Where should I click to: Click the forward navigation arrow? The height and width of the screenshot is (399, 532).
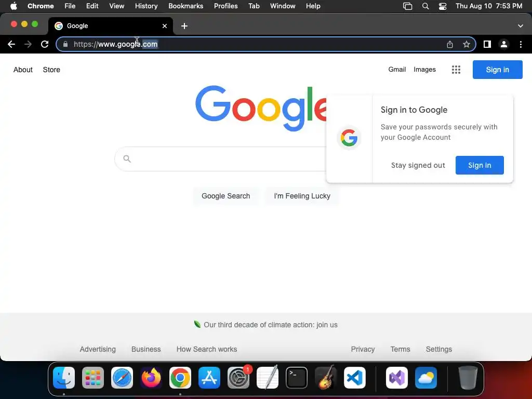click(28, 44)
